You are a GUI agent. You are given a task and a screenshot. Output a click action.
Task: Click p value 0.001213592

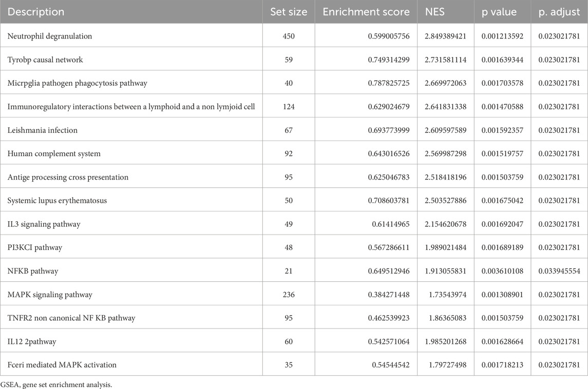pos(503,36)
